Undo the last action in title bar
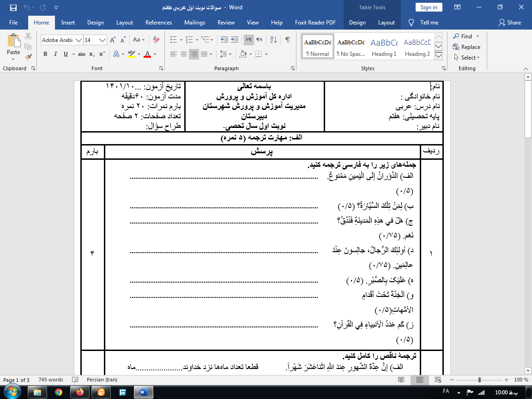 (x=27, y=7)
